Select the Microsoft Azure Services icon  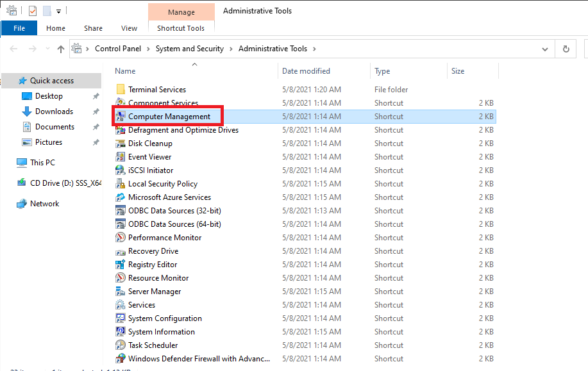(x=121, y=197)
